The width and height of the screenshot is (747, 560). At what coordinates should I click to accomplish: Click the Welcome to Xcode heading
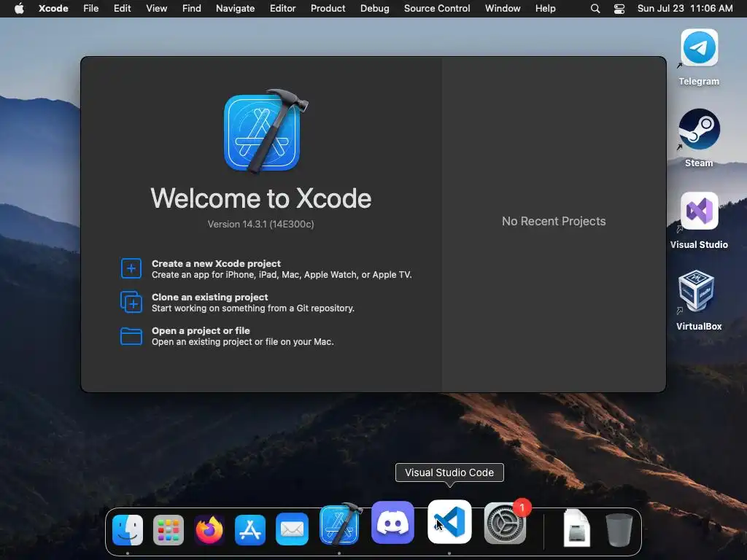pos(261,198)
